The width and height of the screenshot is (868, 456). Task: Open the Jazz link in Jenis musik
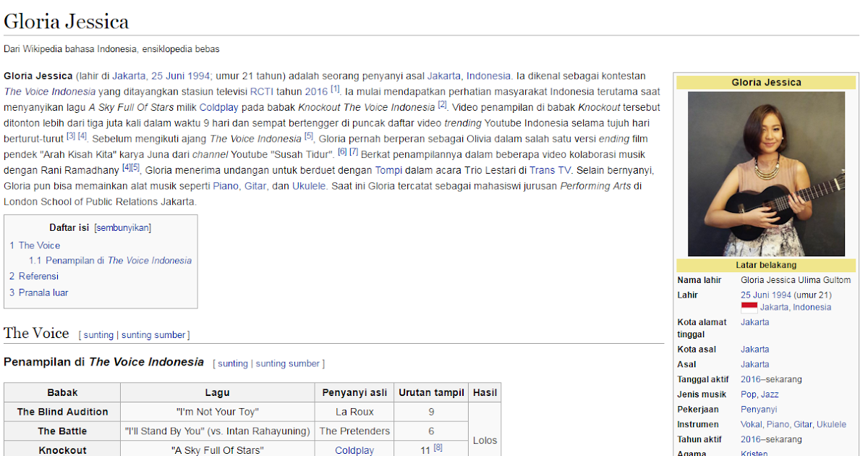coord(770,394)
